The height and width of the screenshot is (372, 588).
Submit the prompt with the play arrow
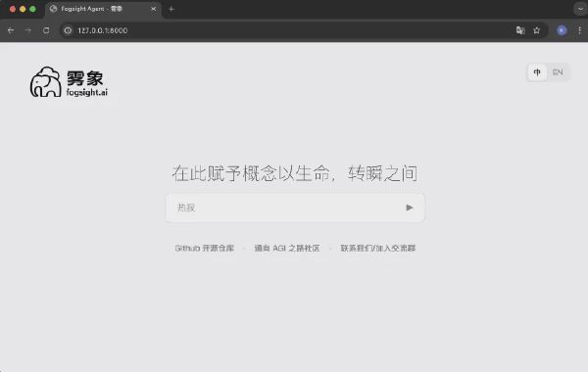pyautogui.click(x=409, y=208)
